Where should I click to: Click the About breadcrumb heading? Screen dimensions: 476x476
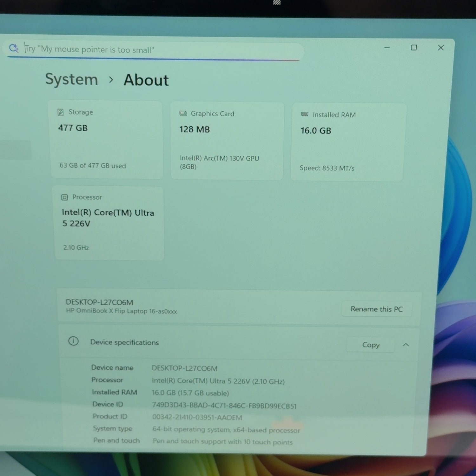pos(146,80)
